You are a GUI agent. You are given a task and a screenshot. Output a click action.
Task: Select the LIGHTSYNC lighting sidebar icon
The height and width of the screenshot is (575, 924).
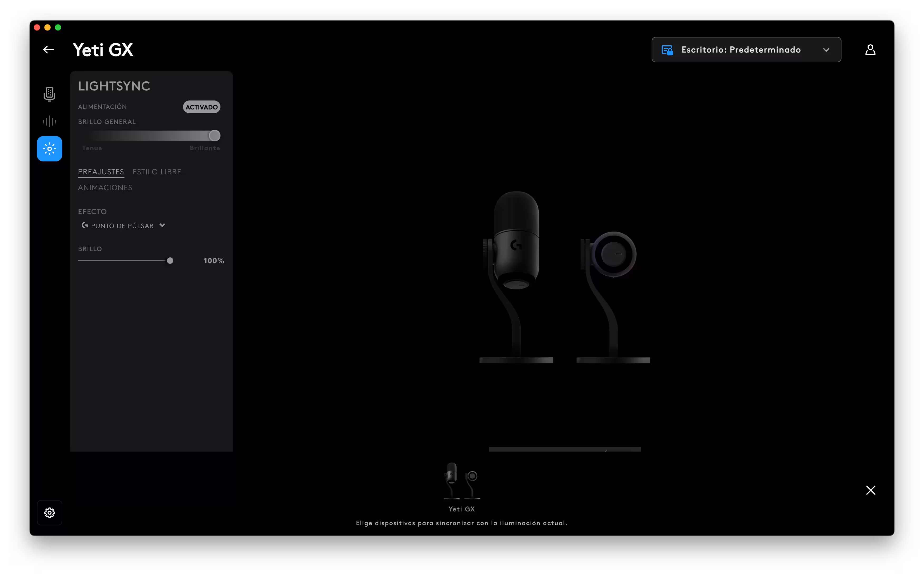[x=49, y=149]
